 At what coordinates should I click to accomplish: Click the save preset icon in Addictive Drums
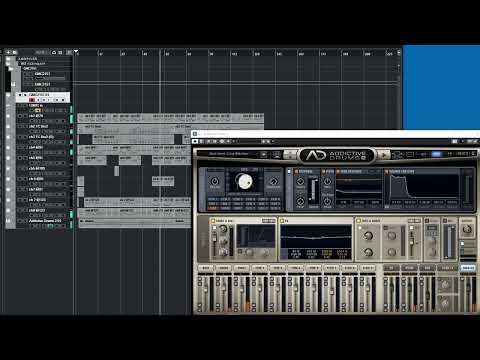pyautogui.click(x=264, y=154)
